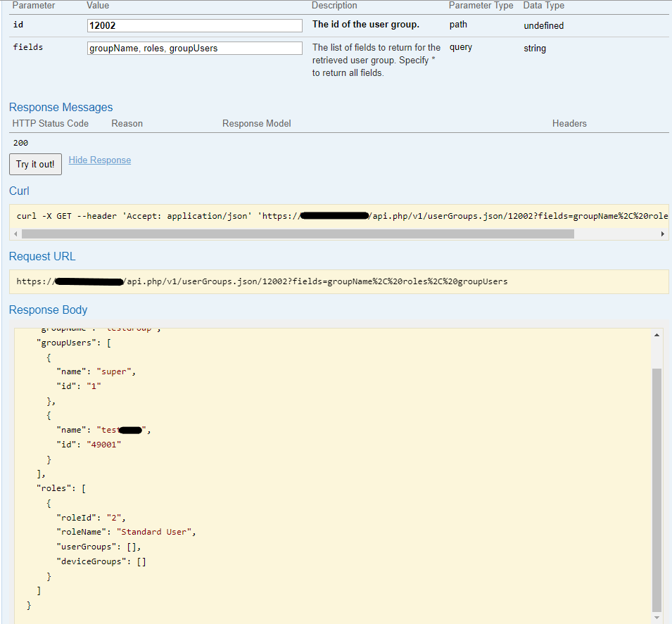Viewport: 672px width, 624px height.
Task: Click the Request URL text box
Action: [338, 281]
